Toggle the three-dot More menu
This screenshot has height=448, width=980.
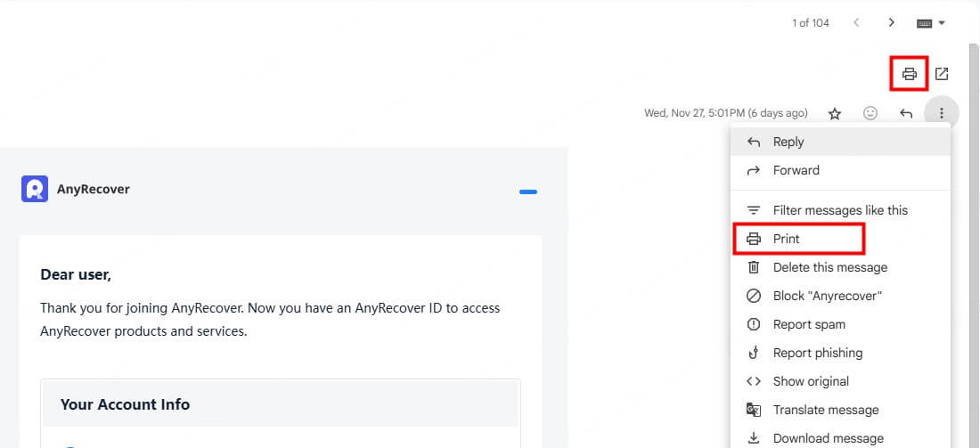(x=941, y=113)
